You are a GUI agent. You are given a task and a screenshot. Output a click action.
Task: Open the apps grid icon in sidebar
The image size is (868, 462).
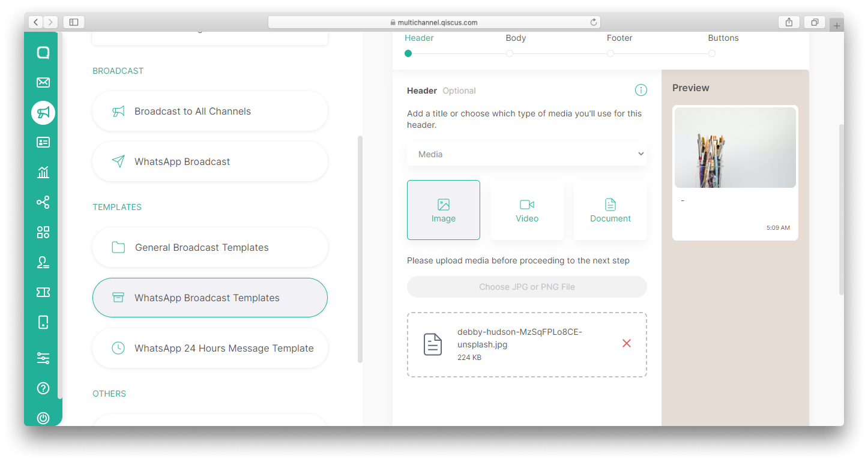[43, 232]
